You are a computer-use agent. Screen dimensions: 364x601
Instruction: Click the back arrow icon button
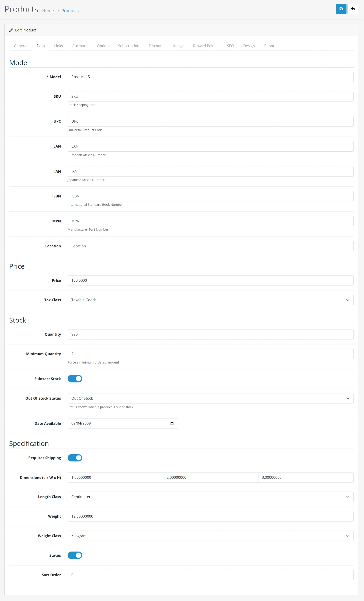coord(353,9)
